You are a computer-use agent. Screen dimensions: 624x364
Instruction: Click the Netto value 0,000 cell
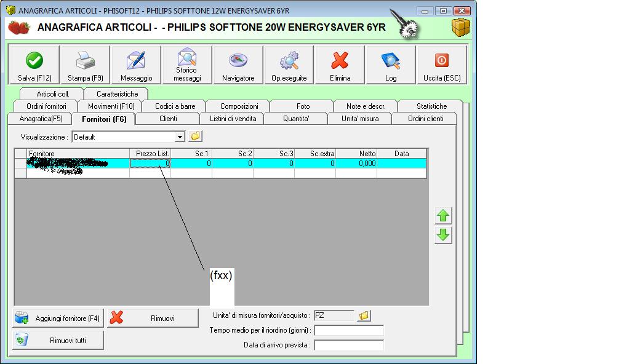point(356,164)
